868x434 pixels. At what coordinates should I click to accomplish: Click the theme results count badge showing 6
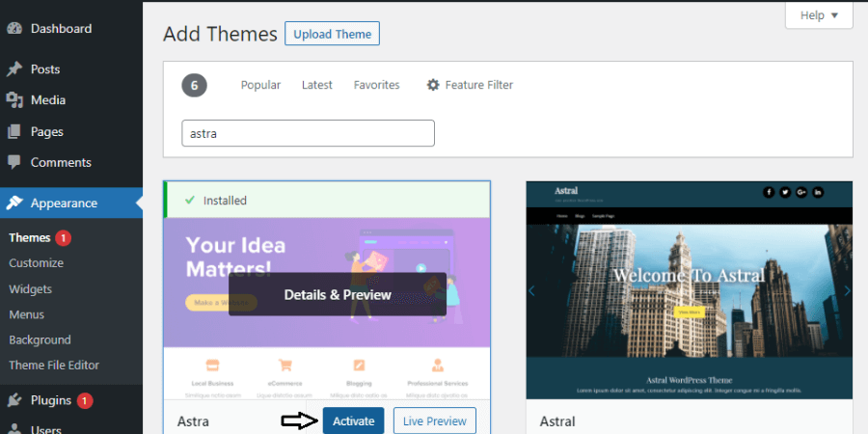point(194,85)
